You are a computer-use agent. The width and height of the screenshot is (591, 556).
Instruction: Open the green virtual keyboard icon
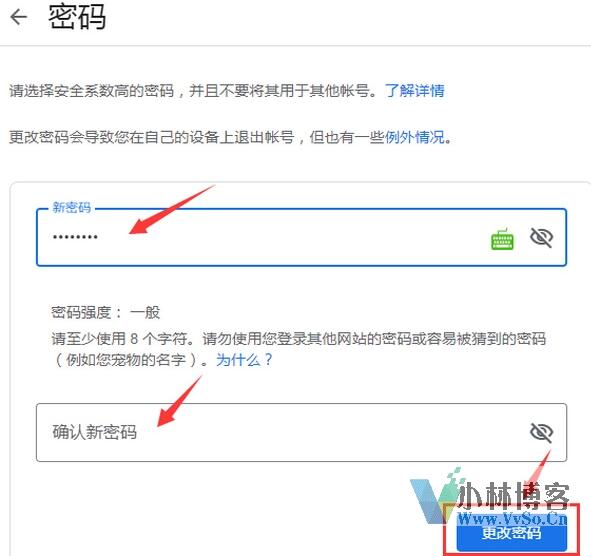coord(502,239)
